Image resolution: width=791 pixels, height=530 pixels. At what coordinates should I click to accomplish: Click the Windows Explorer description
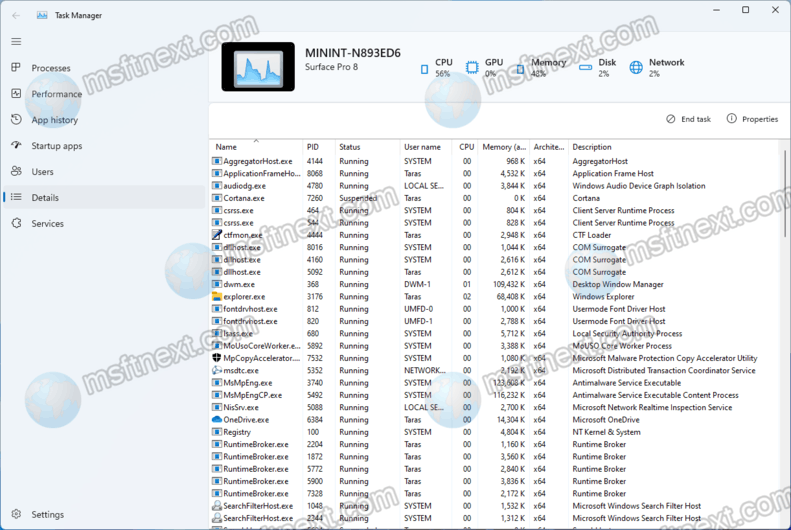click(603, 297)
